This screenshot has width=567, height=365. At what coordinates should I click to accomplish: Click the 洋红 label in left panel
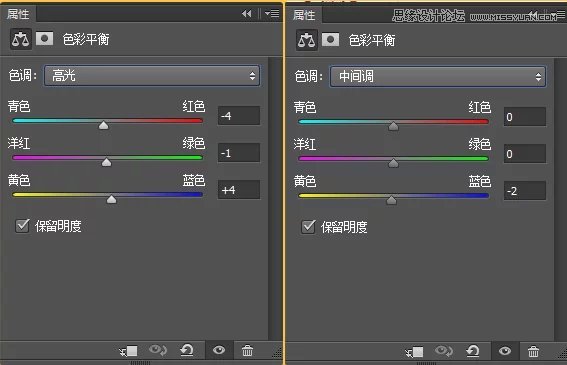tap(19, 144)
